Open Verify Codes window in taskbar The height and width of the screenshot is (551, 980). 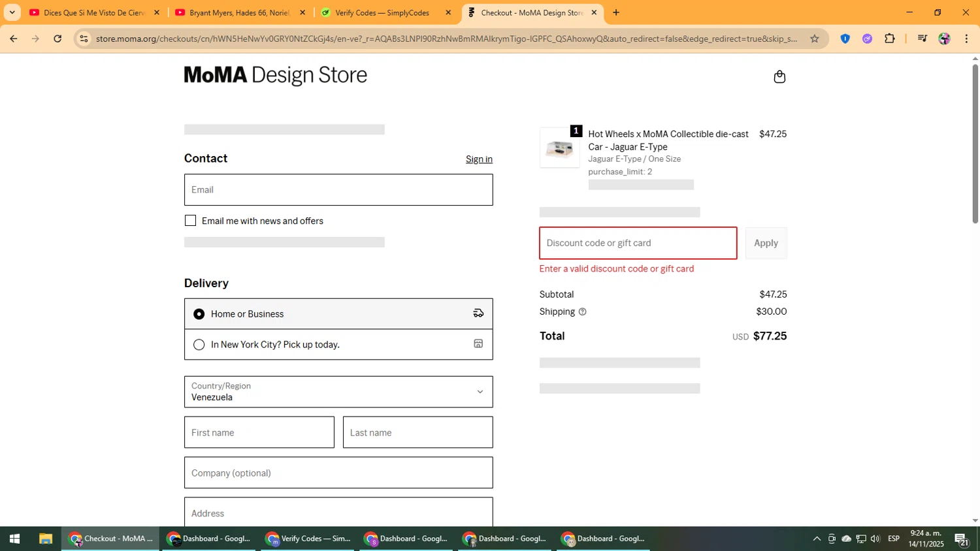[x=308, y=539]
